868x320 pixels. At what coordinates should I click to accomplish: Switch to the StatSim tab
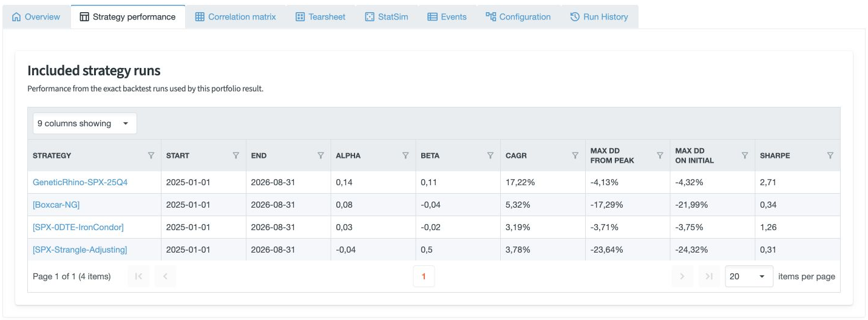[x=387, y=17]
